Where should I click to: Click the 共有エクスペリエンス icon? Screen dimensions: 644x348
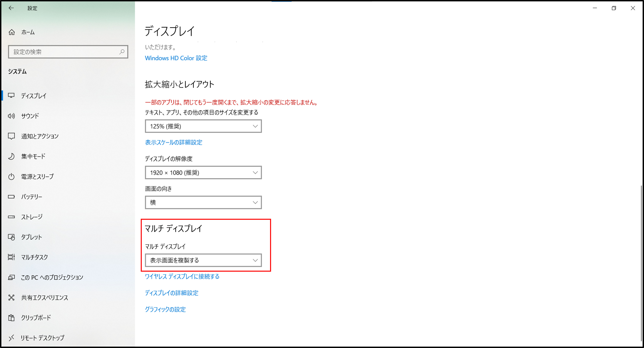point(11,298)
